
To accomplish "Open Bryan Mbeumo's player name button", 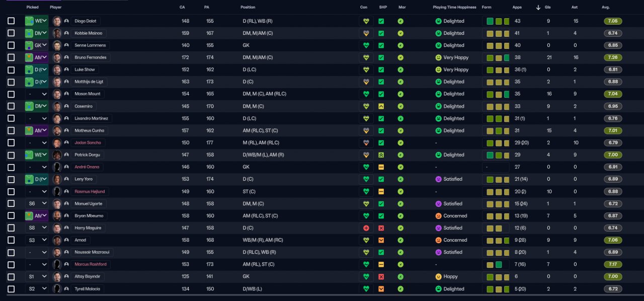I will (89, 216).
